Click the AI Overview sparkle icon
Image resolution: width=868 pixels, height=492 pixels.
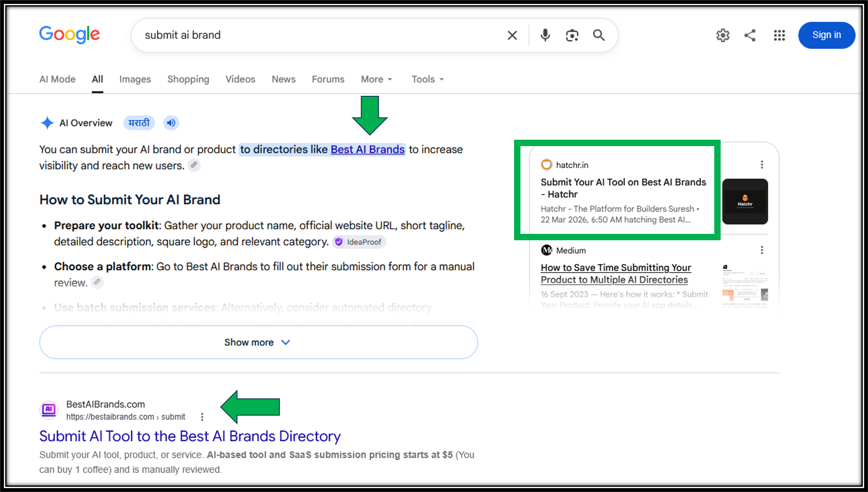(47, 123)
